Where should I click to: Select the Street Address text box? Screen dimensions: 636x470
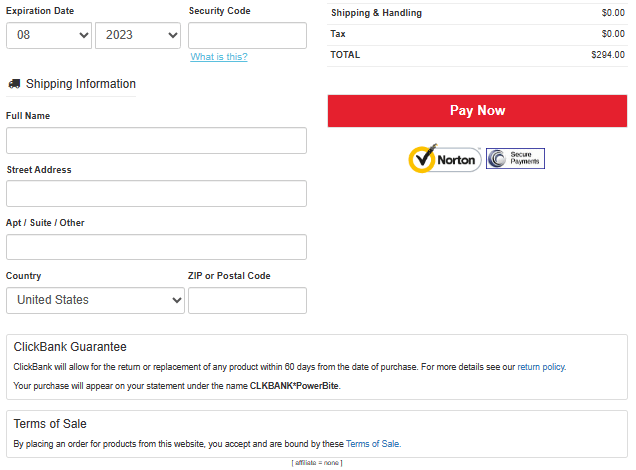click(156, 193)
